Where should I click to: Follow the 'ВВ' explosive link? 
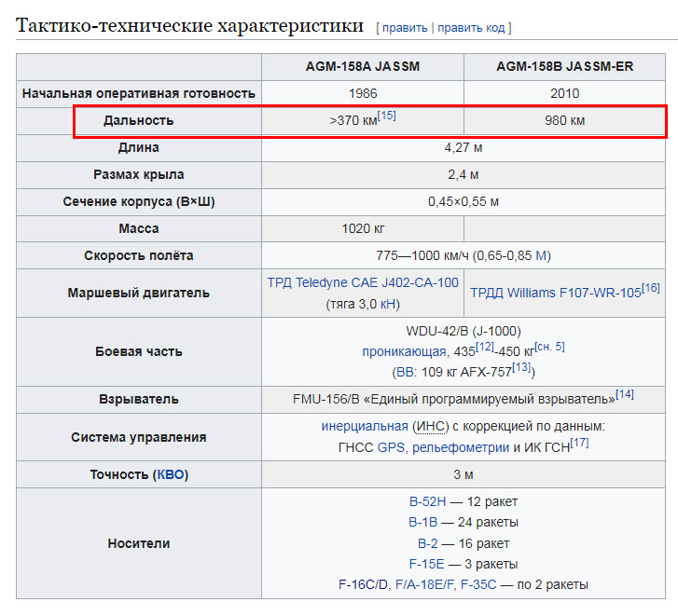pos(405,372)
